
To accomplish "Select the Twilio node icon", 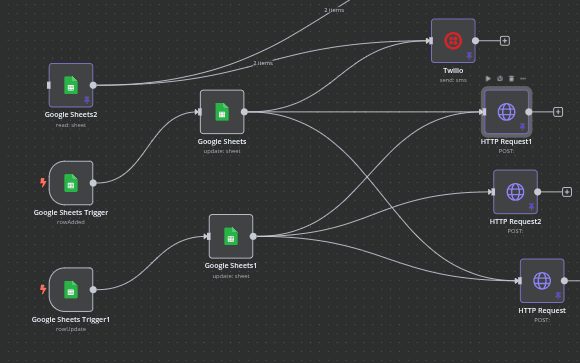I will tap(453, 41).
